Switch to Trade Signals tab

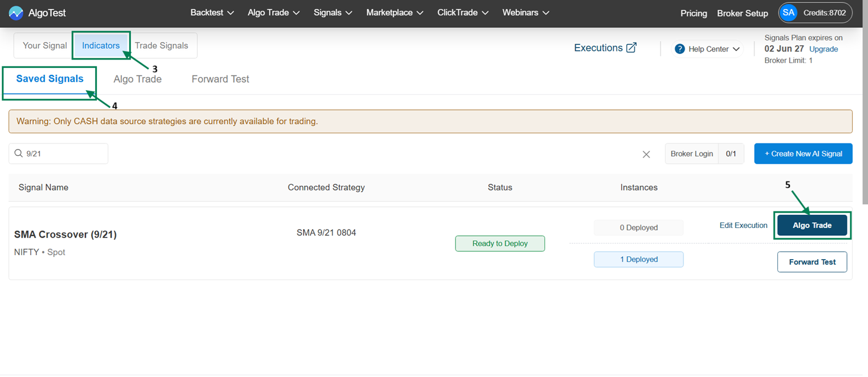(x=161, y=45)
